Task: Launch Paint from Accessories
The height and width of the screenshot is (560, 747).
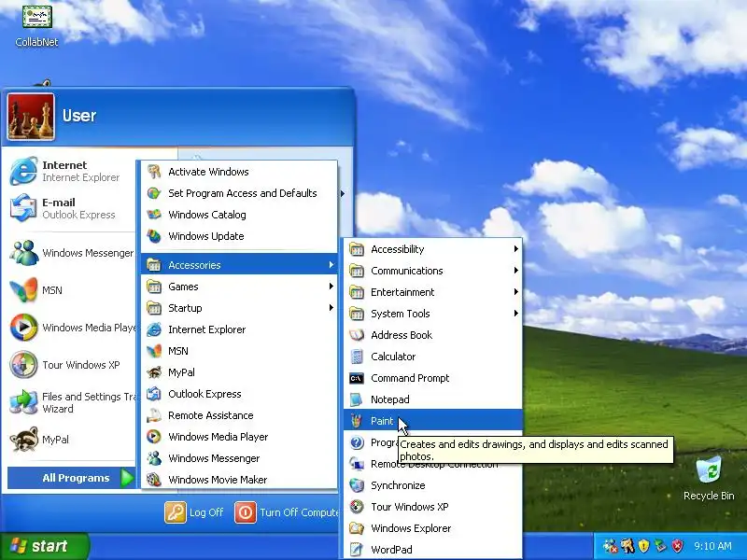Action: coord(432,421)
